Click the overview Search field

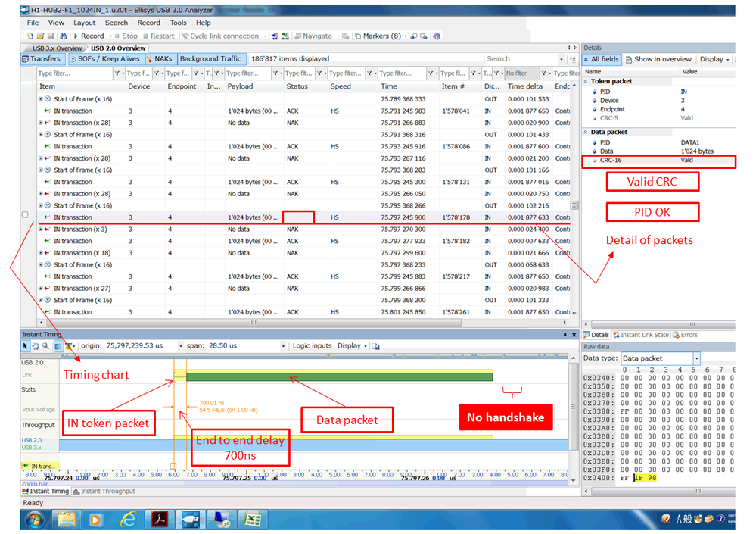(x=522, y=59)
